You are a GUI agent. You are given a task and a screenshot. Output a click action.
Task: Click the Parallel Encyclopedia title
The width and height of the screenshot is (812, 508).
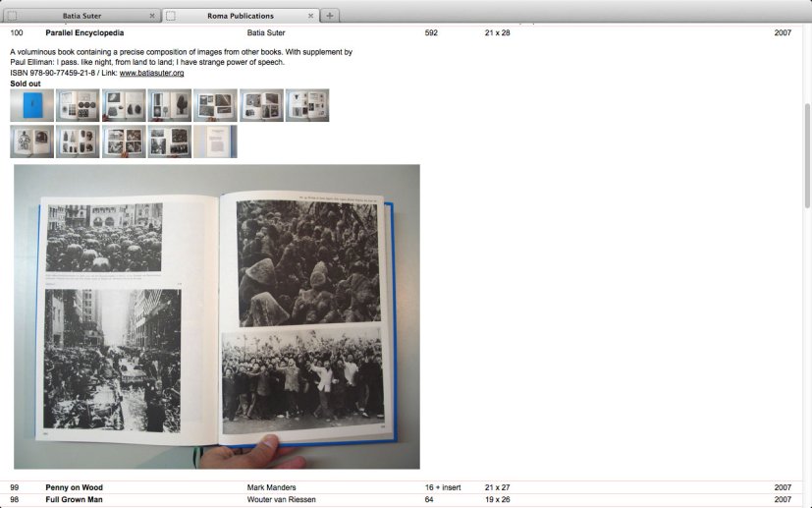[84, 32]
